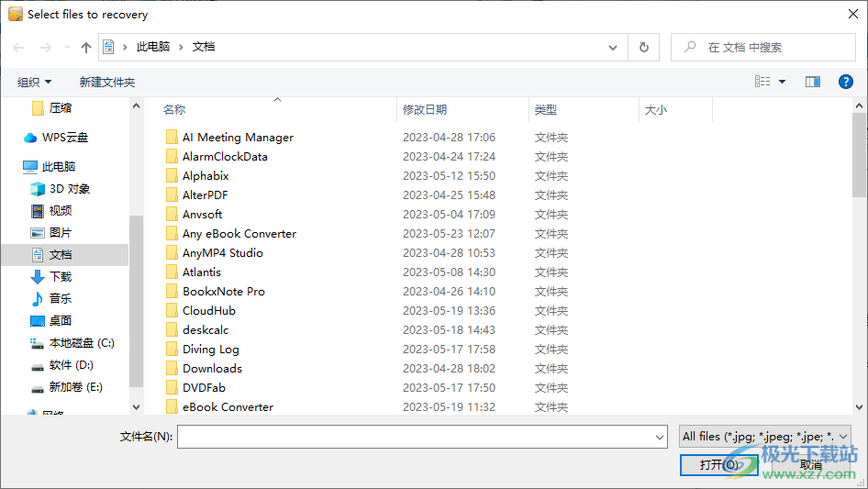Select BookxNote Pro folder
This screenshot has width=868, height=489.
(216, 292)
